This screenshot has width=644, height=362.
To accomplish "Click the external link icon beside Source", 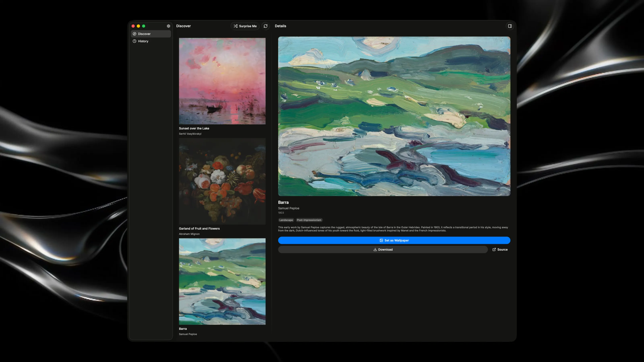I will coord(494,250).
